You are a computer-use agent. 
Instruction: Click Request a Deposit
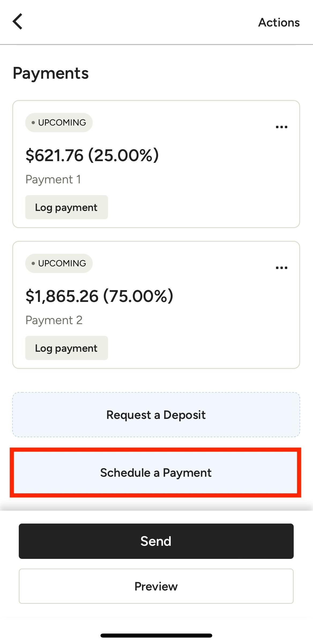point(156,415)
